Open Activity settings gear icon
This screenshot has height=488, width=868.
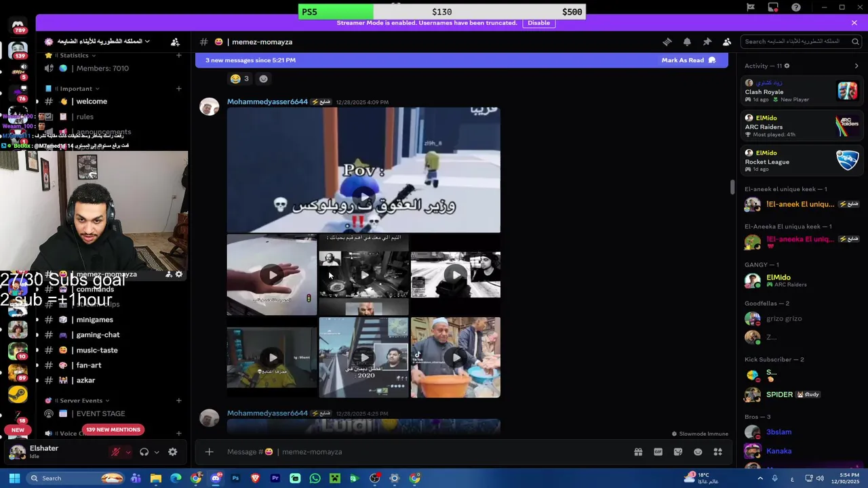pyautogui.click(x=787, y=66)
